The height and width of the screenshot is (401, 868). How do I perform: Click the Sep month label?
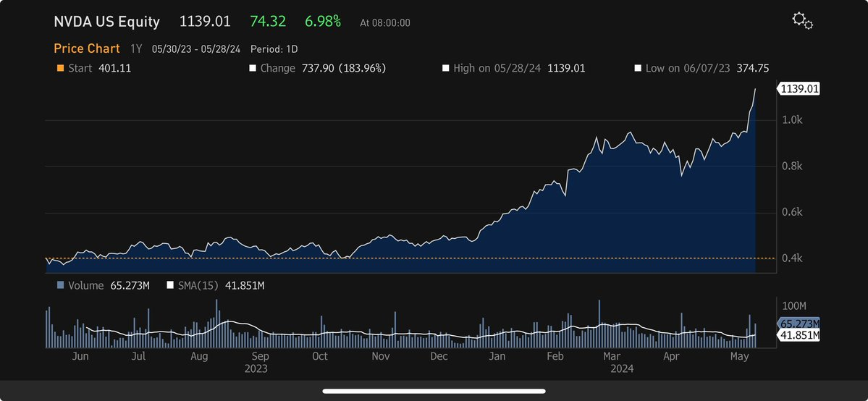260,357
